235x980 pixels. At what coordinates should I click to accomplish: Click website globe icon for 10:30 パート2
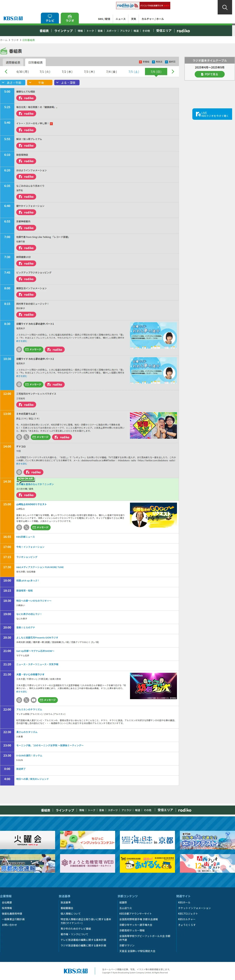point(19,385)
